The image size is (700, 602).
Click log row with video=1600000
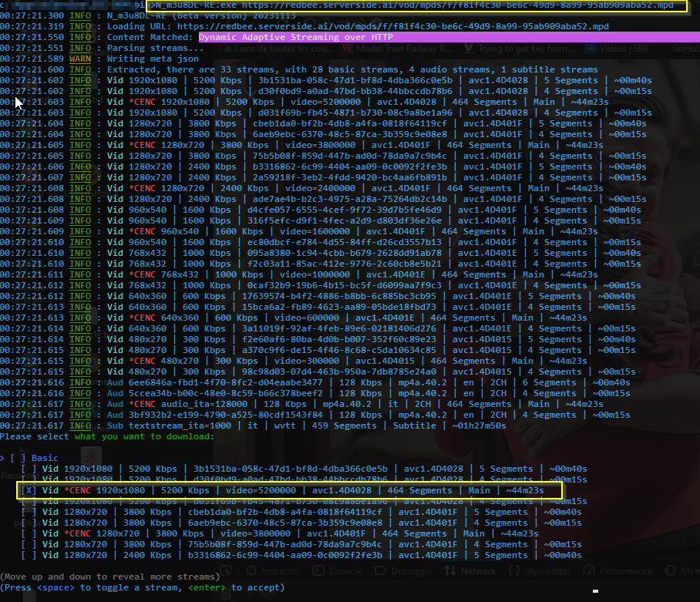click(298, 231)
